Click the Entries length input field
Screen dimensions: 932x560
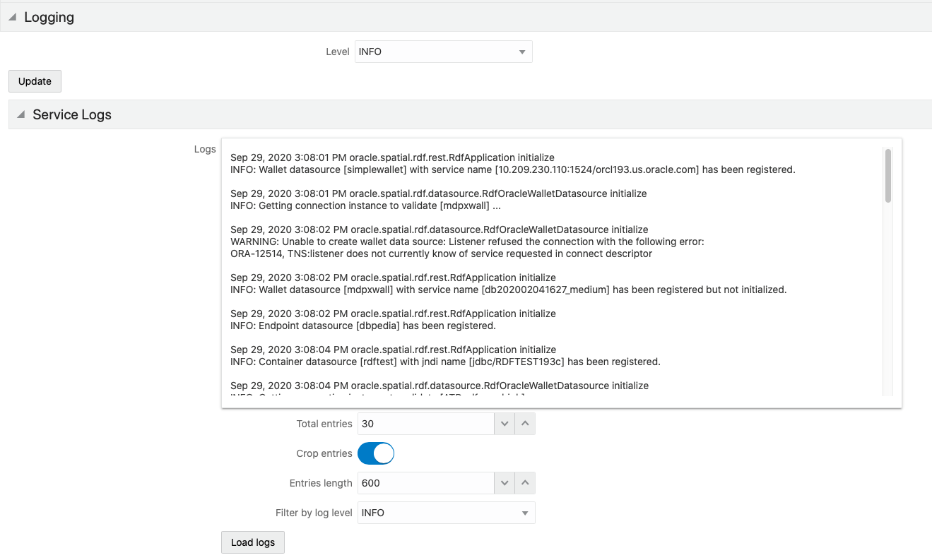[x=426, y=483]
